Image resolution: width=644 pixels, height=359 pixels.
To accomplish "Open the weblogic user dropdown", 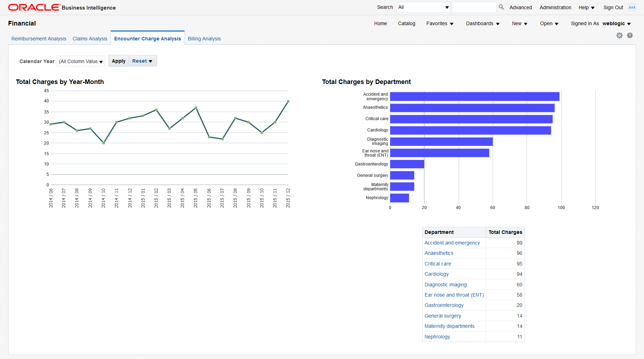I will click(616, 23).
